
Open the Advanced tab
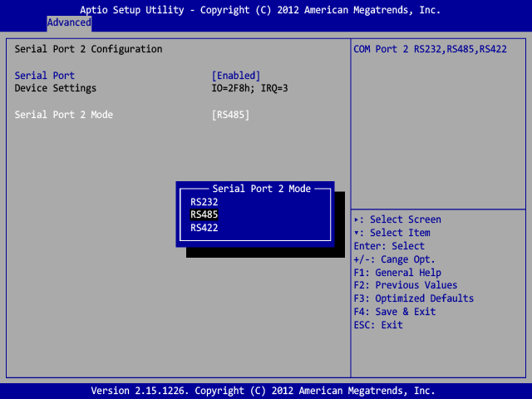tap(69, 22)
